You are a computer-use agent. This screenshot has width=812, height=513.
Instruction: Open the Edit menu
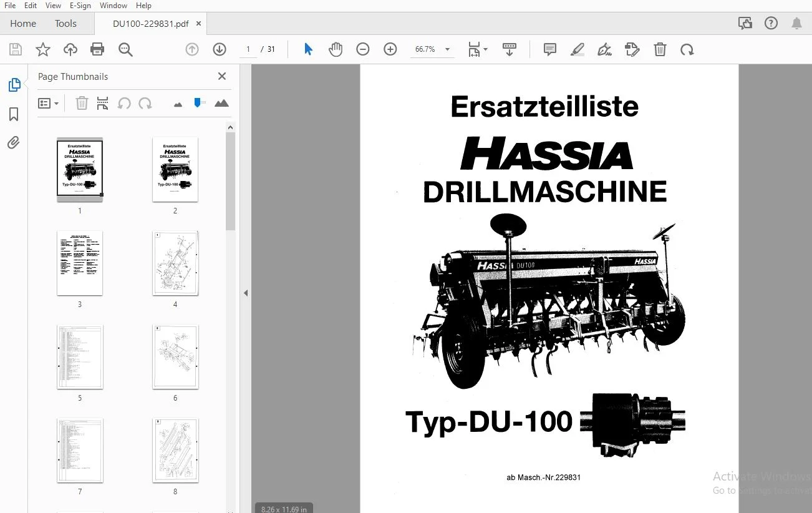point(31,6)
